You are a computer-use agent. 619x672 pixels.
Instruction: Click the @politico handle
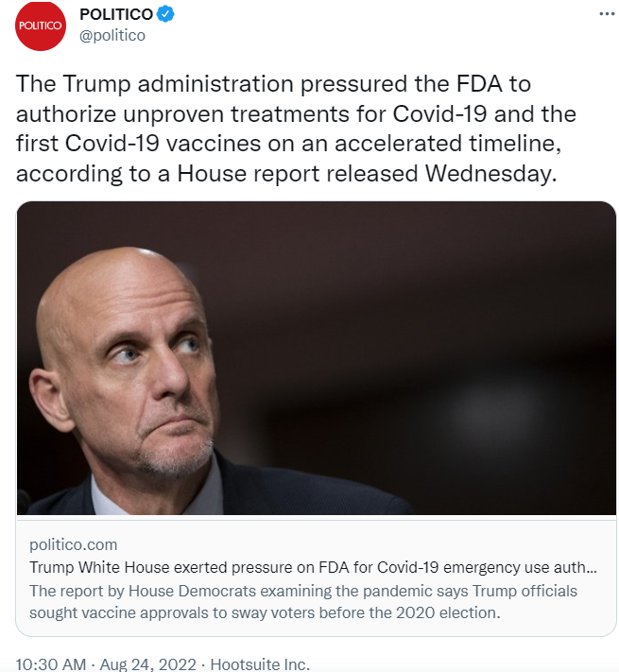tap(112, 36)
